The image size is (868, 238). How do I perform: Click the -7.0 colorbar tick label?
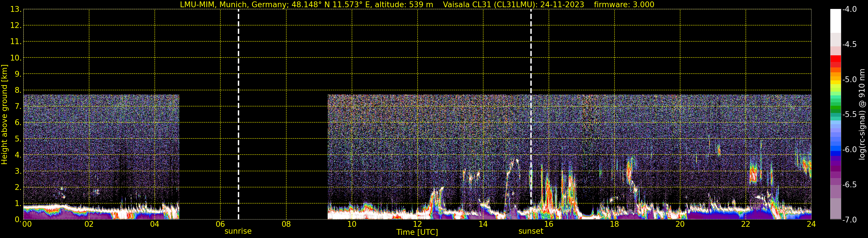[850, 220]
